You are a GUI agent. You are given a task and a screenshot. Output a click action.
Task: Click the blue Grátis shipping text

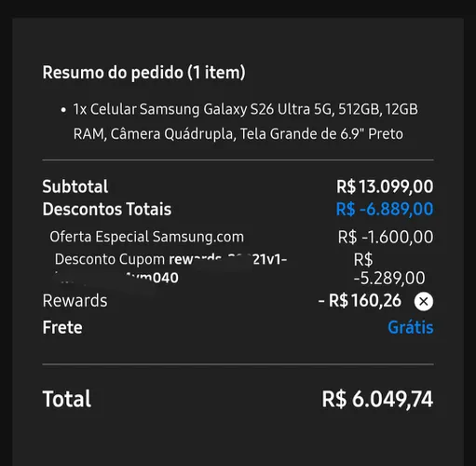click(411, 327)
